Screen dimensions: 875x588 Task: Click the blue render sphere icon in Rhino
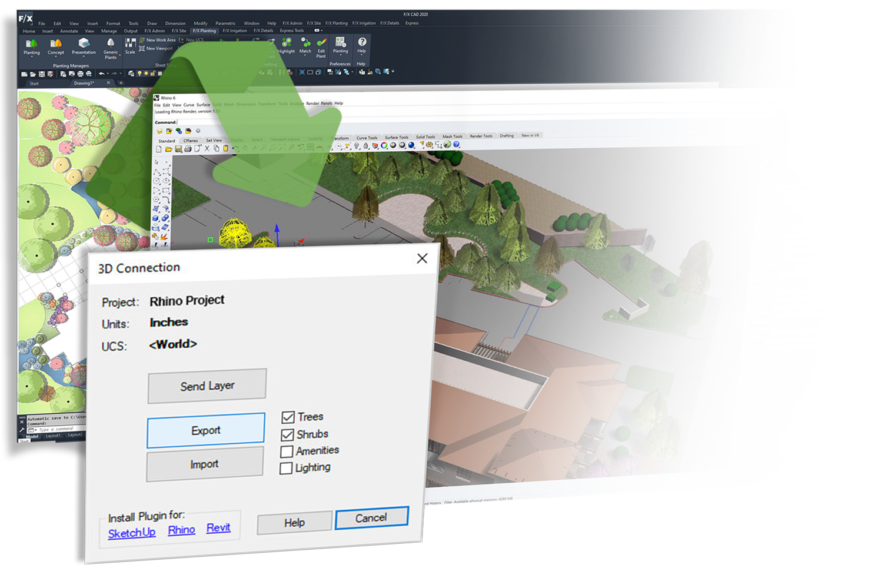(411, 145)
